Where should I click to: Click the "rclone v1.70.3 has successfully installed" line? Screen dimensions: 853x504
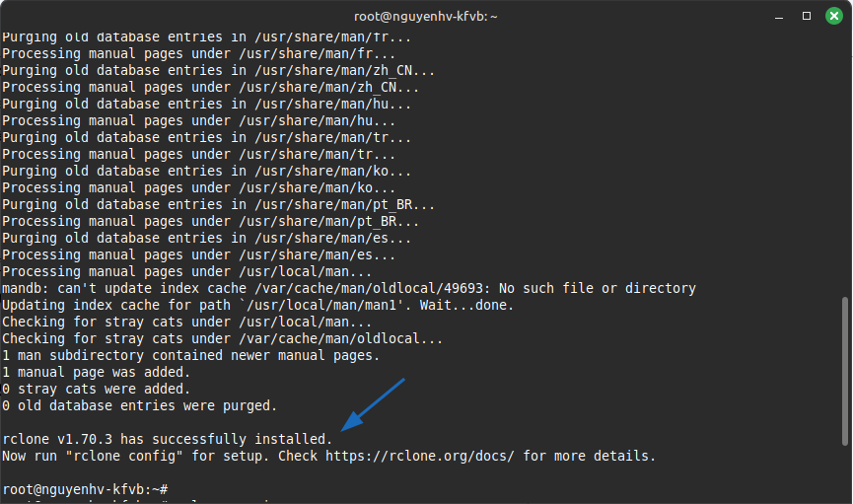pos(167,439)
